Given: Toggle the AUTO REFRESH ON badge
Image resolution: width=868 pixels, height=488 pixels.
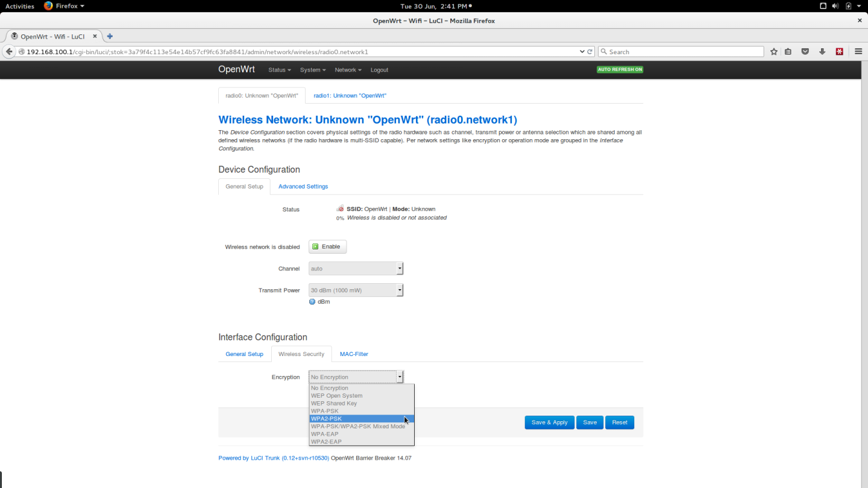Looking at the screenshot, I should (x=620, y=69).
